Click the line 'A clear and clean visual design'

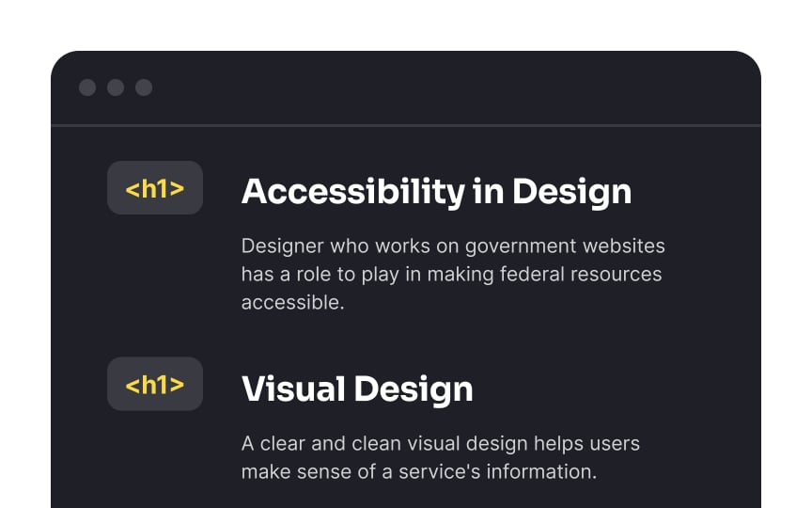point(384,444)
